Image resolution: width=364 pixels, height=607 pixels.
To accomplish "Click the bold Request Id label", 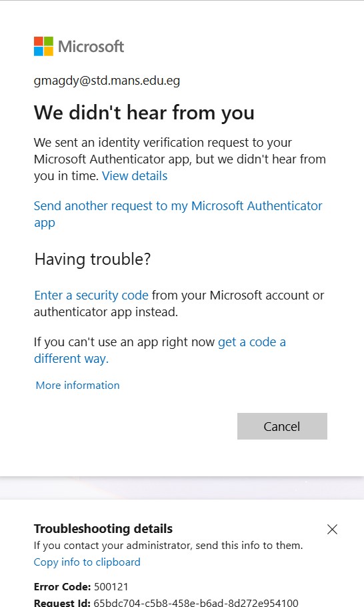I will pyautogui.click(x=62, y=603).
